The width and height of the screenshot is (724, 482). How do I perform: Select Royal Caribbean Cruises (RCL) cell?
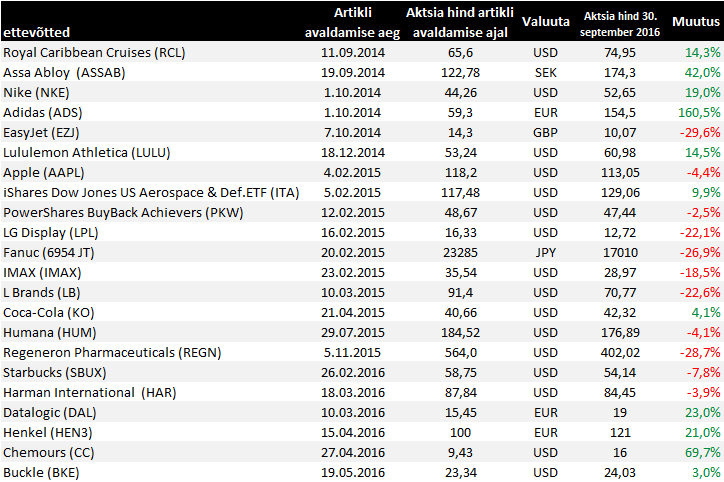[x=94, y=52]
